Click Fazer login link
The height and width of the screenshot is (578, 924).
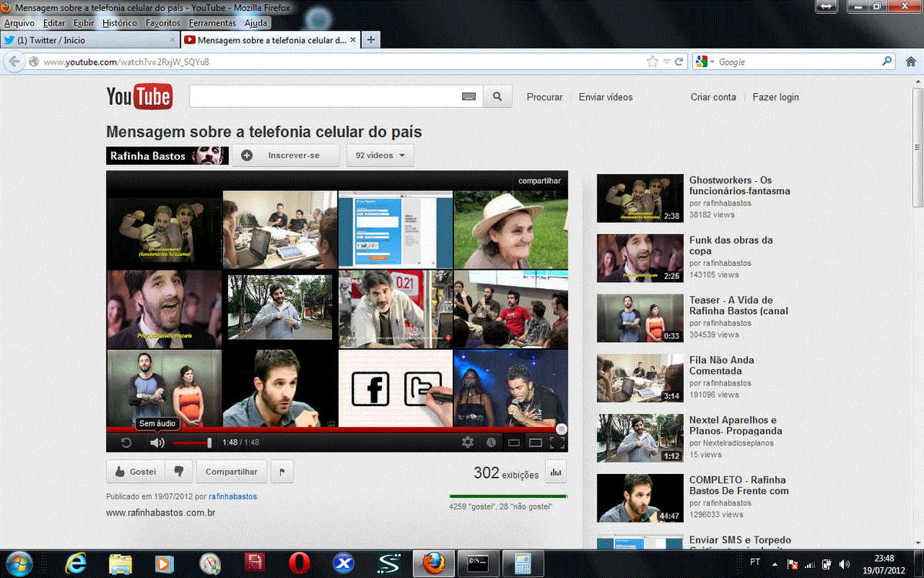click(775, 97)
